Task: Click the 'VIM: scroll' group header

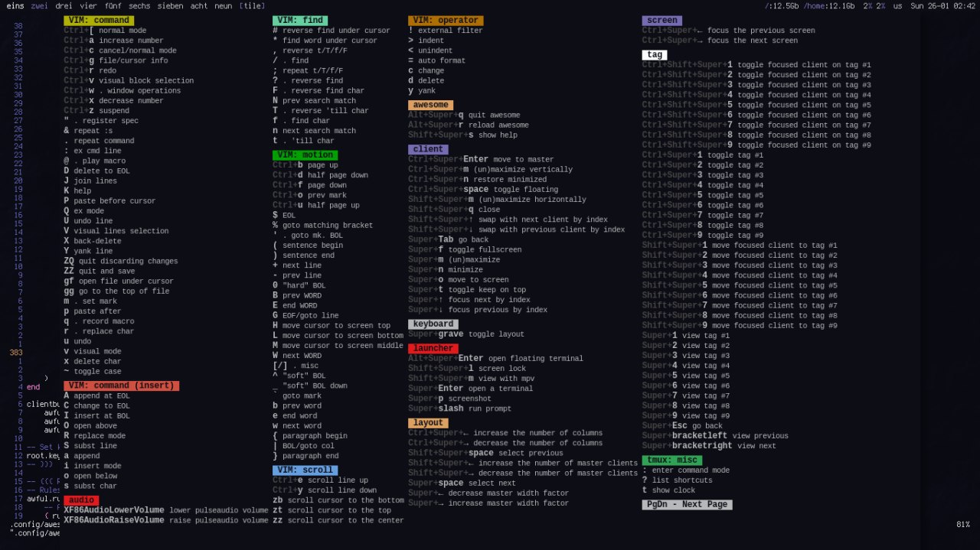Action: (x=305, y=470)
